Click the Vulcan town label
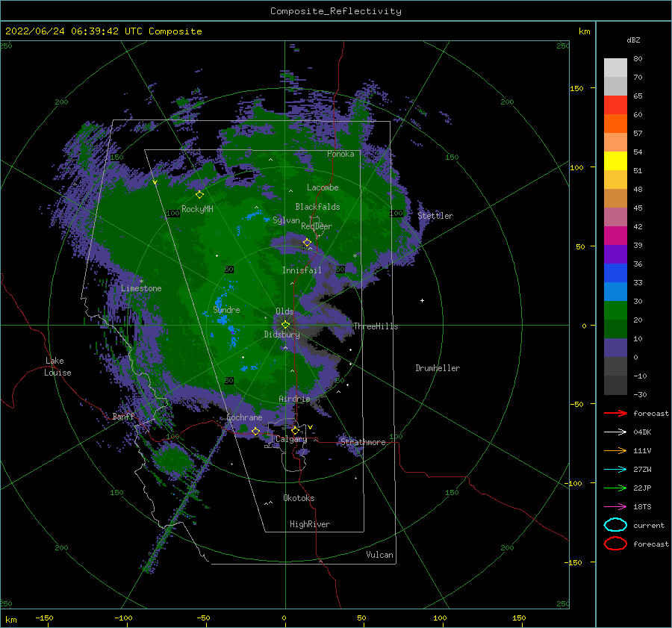Screen dimensions: 672x628 tap(379, 555)
